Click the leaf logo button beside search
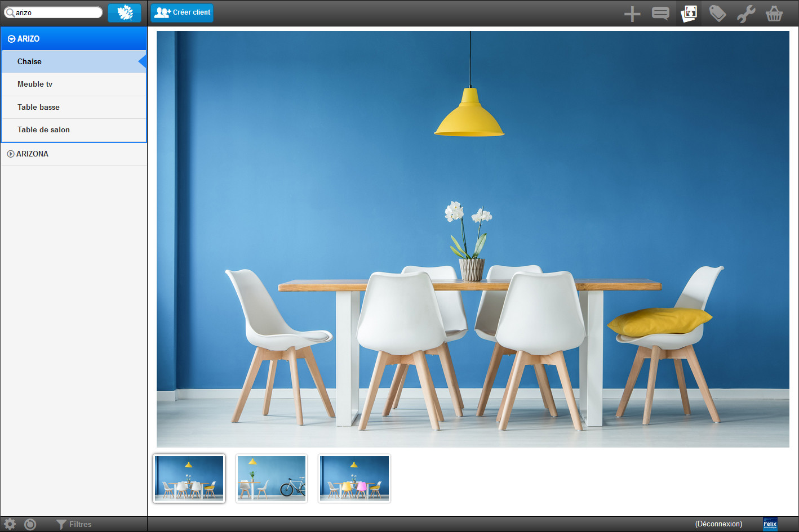Viewport: 799px width, 532px height. pyautogui.click(x=125, y=12)
